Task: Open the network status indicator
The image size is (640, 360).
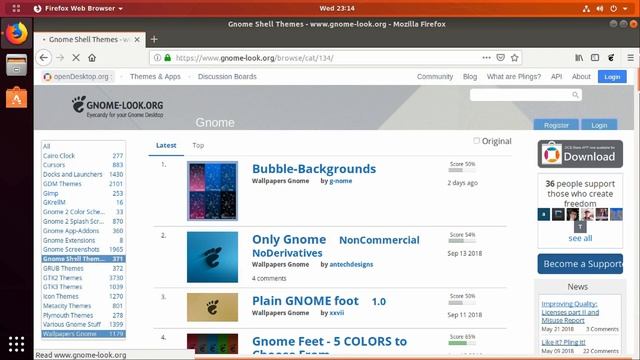Action: pyautogui.click(x=586, y=9)
